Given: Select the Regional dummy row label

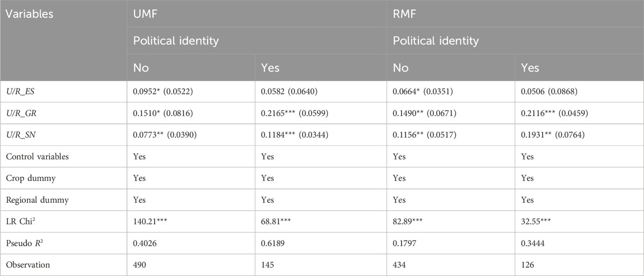Looking at the screenshot, I should click(35, 201).
